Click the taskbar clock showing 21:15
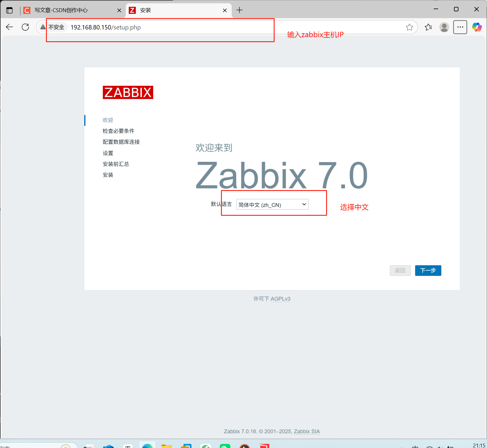This screenshot has width=487, height=448. [x=479, y=445]
